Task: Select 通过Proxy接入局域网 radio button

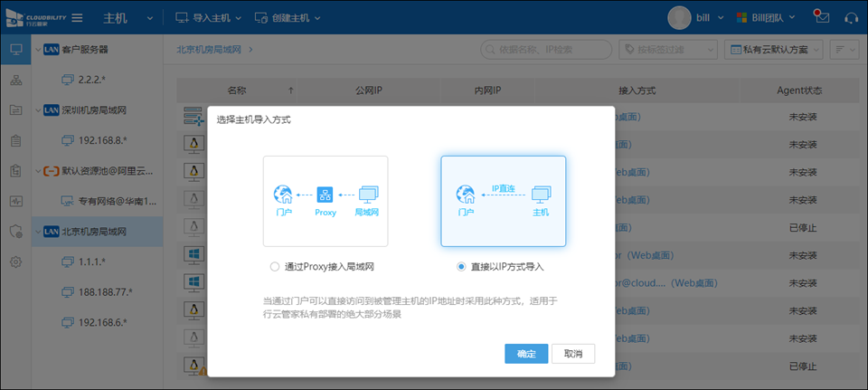Action: point(275,267)
